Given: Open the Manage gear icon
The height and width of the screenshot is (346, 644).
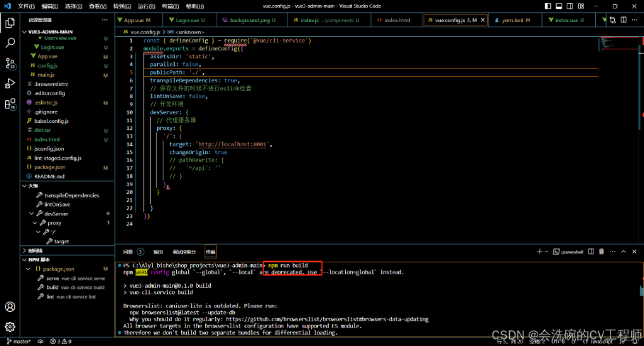Looking at the screenshot, I should [x=10, y=327].
